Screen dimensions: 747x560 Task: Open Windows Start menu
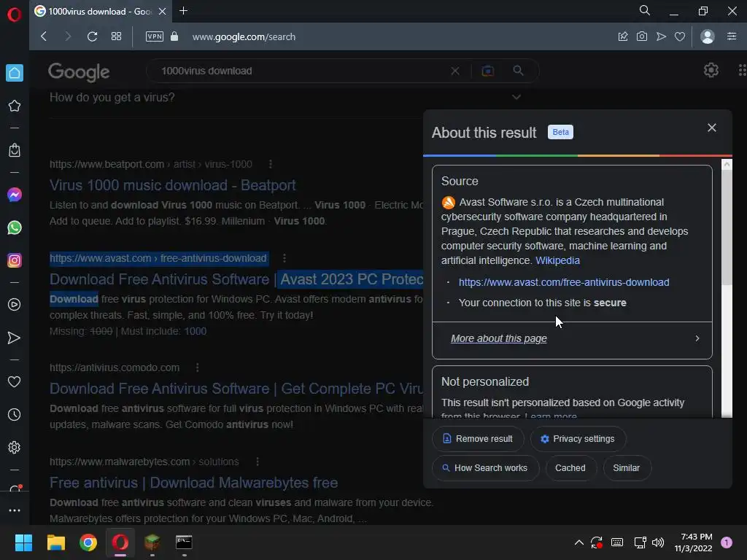coord(23,542)
